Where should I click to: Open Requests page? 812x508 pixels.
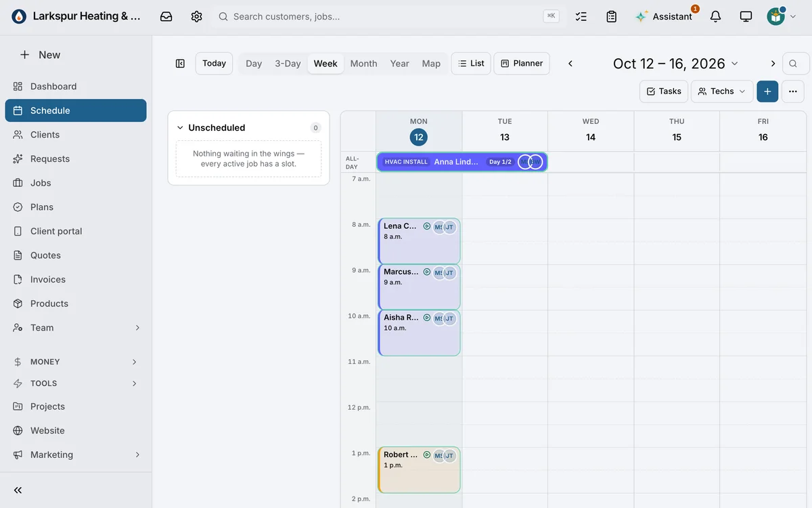(76, 158)
